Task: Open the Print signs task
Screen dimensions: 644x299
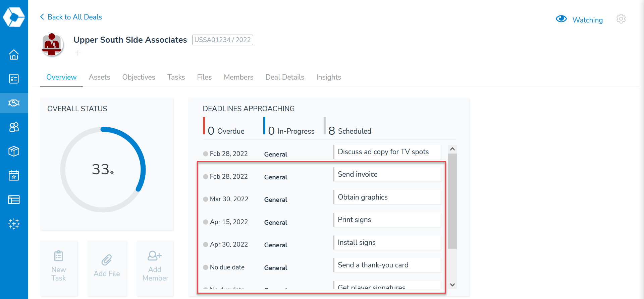Action: [x=387, y=220]
